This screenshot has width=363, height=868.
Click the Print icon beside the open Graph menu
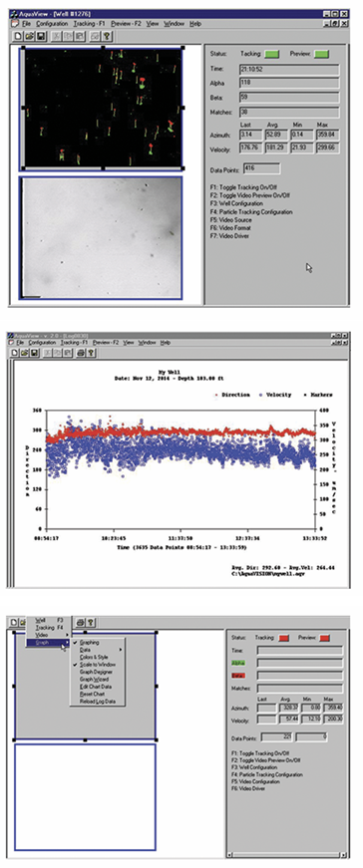81,622
